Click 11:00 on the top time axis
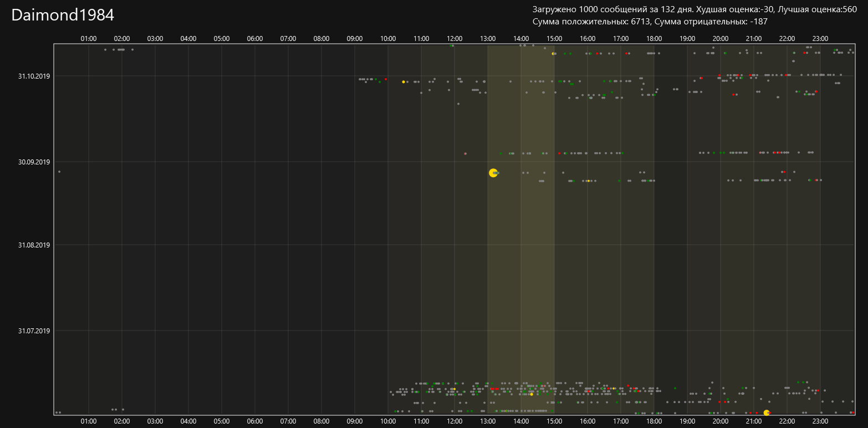868x428 pixels. [x=421, y=39]
